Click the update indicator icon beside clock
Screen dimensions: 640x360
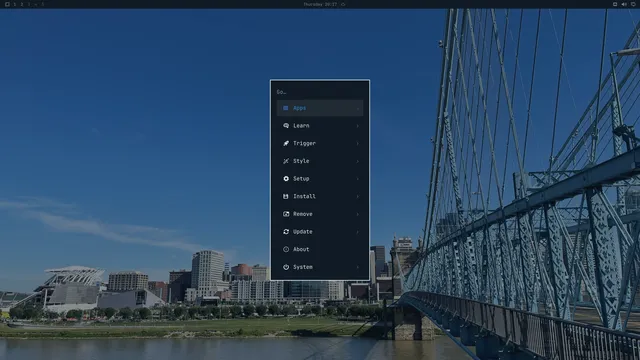coord(343,4)
